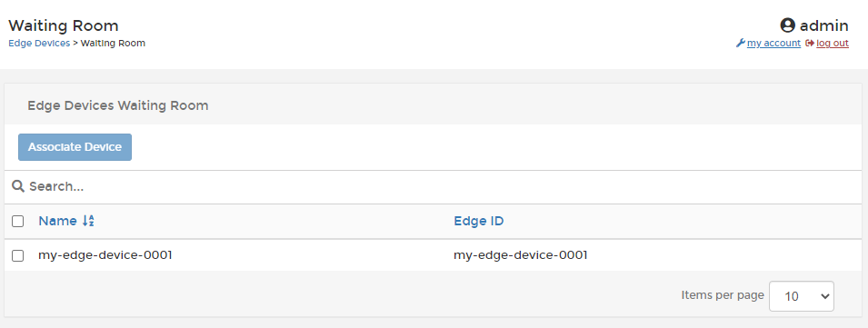Click the admin user avatar icon

[787, 25]
